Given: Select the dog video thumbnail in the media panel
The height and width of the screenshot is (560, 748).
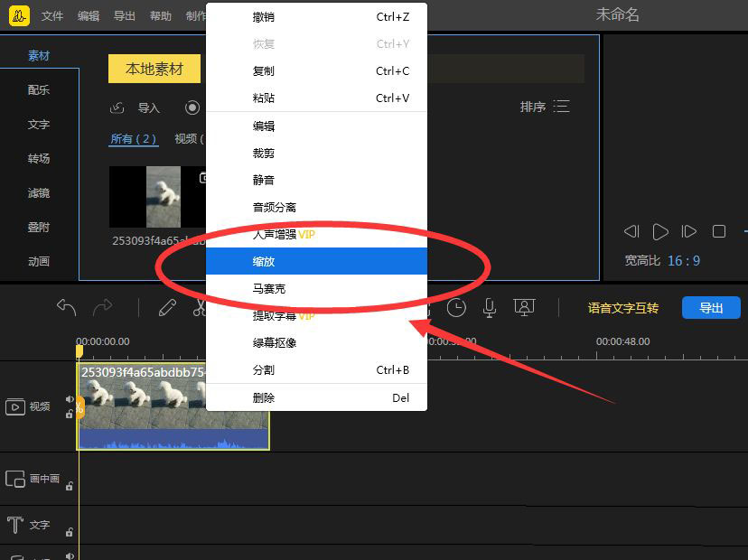Looking at the screenshot, I should [x=160, y=197].
